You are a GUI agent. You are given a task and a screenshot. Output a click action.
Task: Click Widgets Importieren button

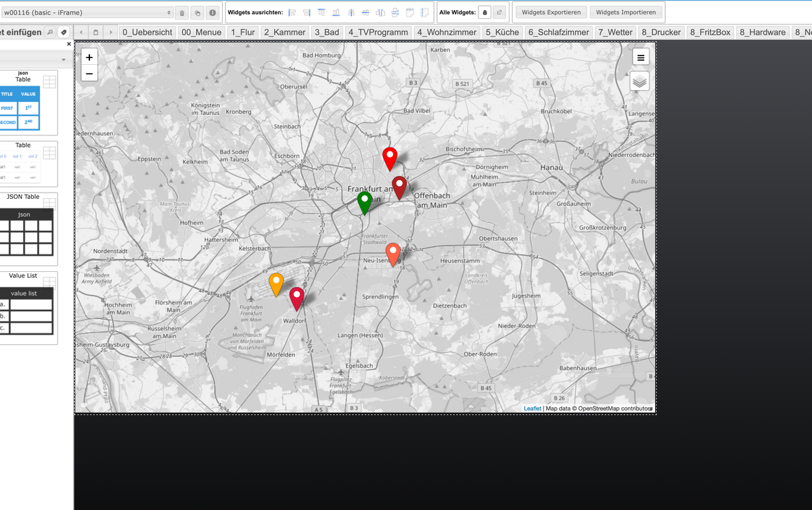click(x=625, y=13)
